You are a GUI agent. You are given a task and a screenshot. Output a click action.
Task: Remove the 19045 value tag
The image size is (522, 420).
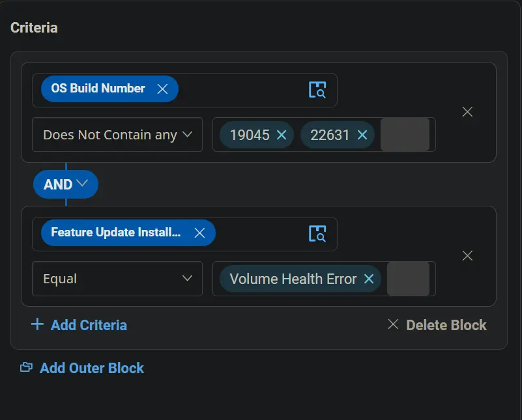tap(282, 135)
